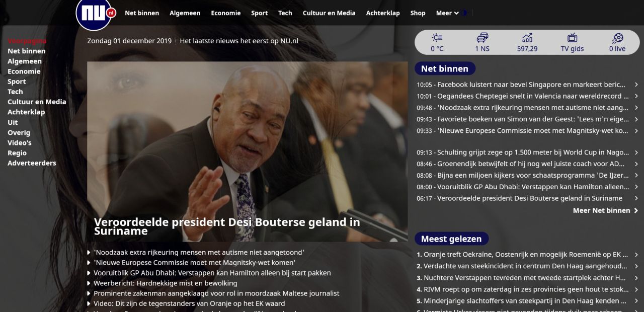644x312 pixels.
Task: Select Overig in the left sidebar
Action: coord(19,133)
